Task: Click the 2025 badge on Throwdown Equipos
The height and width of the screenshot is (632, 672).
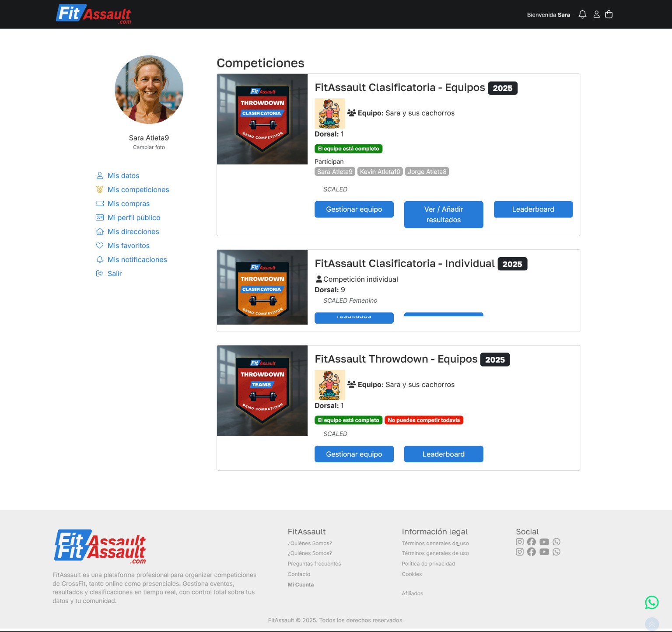Action: coord(495,360)
